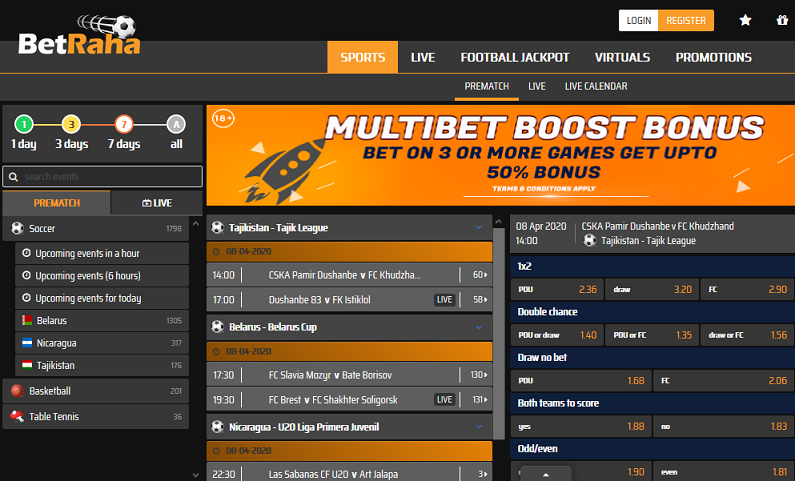The height and width of the screenshot is (481, 795).
Task: Open the betslip pull-up arrow tab
Action: (546, 474)
